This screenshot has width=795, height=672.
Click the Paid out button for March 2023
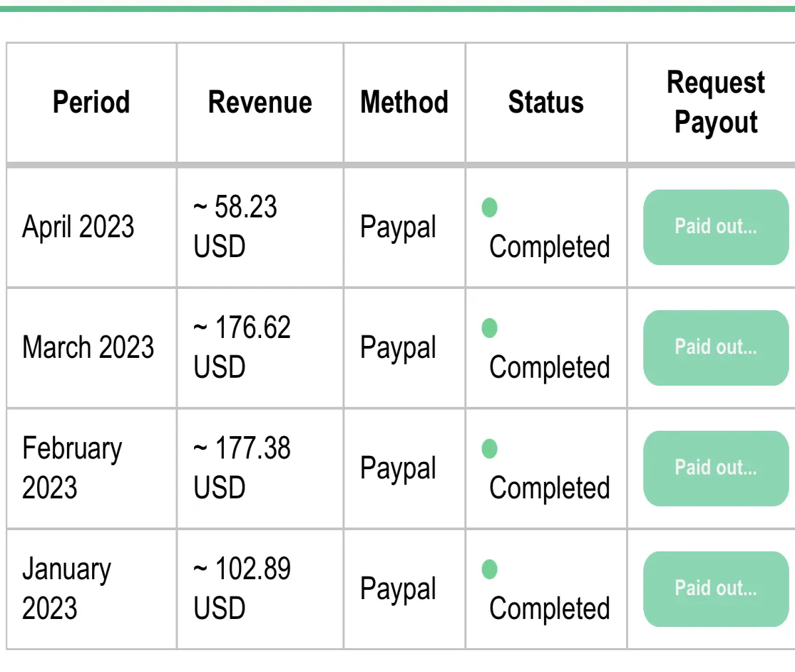[715, 348]
